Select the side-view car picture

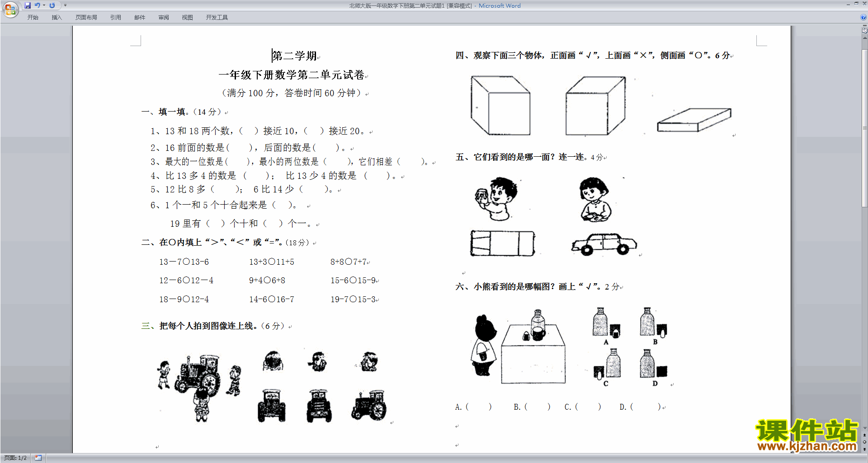(604, 244)
